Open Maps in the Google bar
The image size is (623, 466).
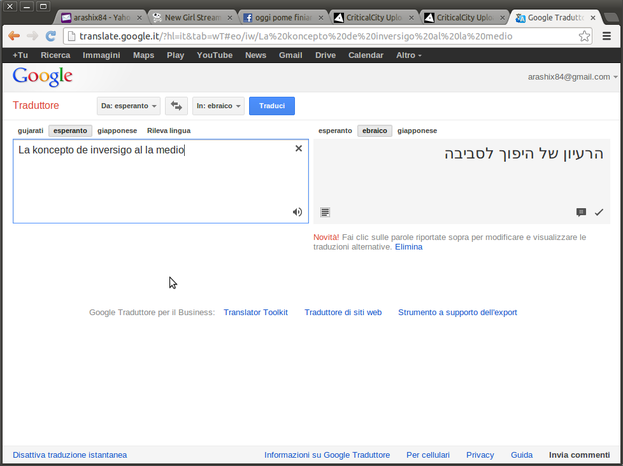coord(143,55)
